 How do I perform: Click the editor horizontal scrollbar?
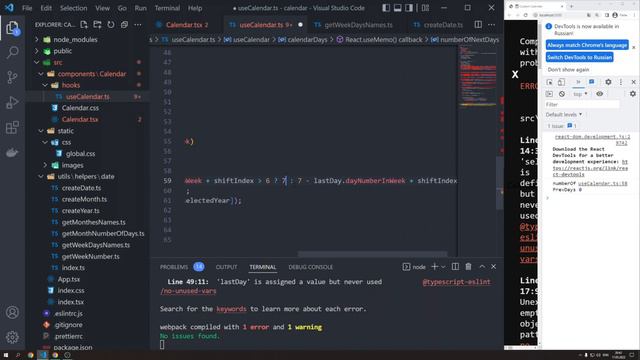pyautogui.click(x=372, y=254)
